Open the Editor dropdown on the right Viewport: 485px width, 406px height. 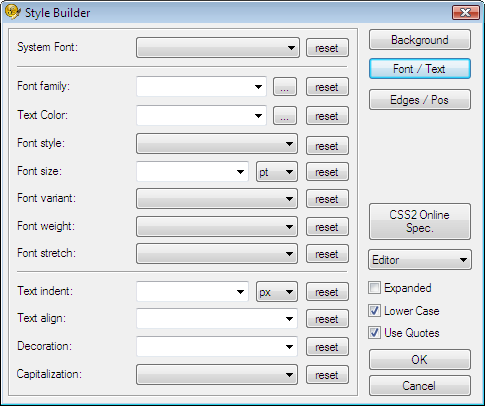click(x=420, y=259)
